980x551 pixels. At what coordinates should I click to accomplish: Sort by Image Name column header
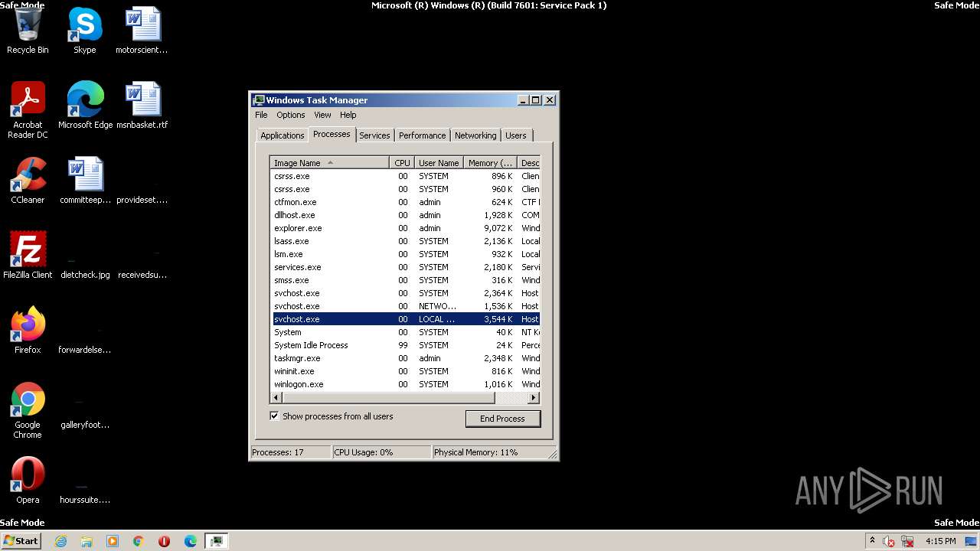click(330, 163)
